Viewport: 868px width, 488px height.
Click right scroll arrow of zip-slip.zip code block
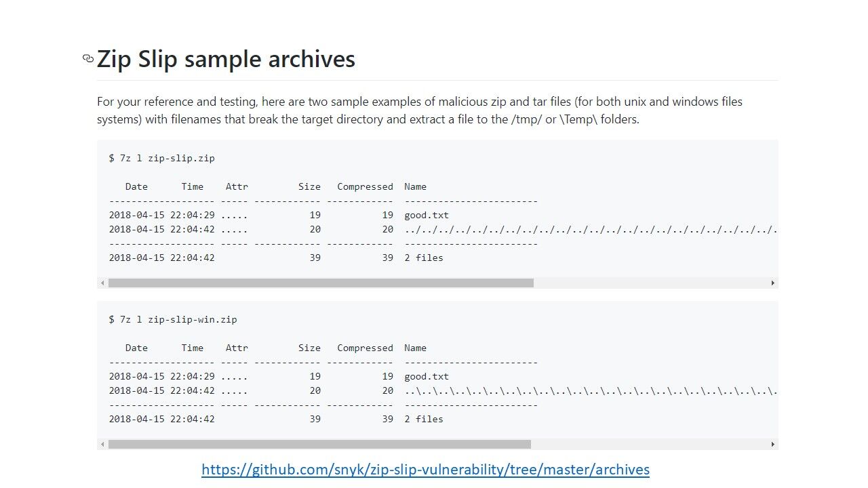[772, 283]
